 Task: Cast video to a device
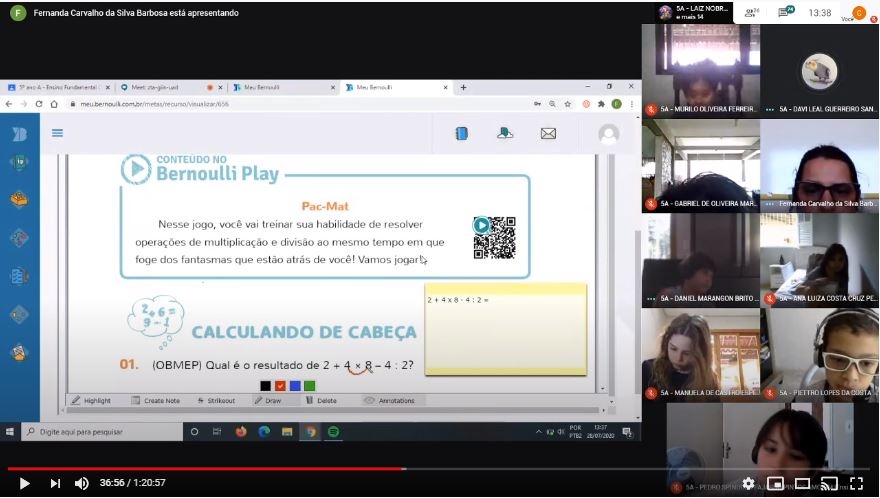(x=829, y=483)
